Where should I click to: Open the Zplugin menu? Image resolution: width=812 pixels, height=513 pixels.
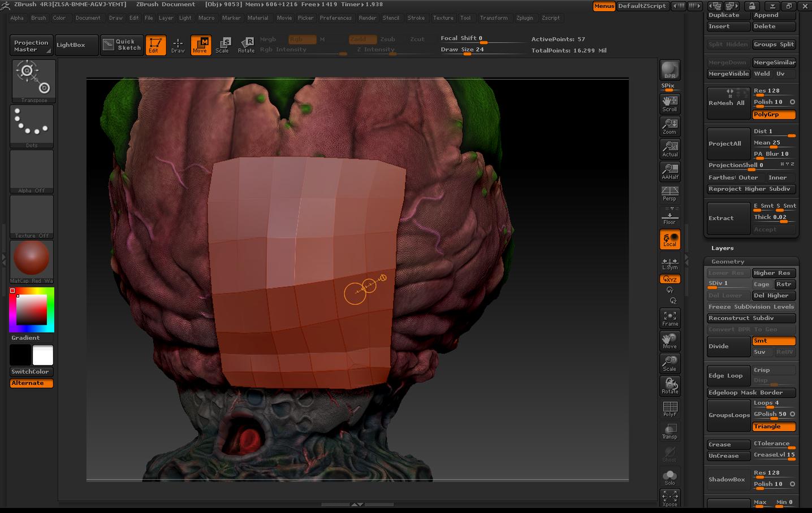524,18
